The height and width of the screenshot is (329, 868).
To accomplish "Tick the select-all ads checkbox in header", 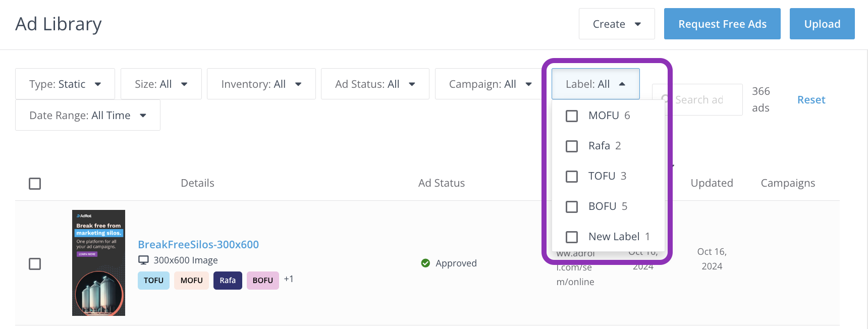I will (35, 184).
